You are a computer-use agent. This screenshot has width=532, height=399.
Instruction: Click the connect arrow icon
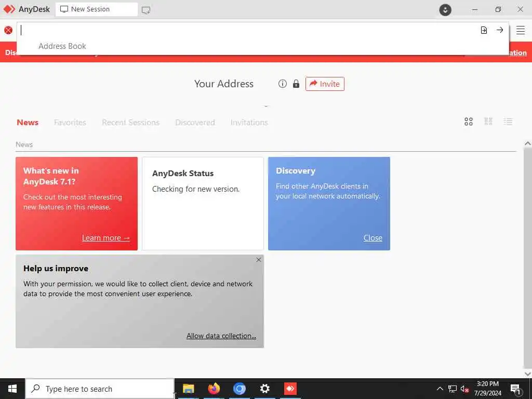pos(500,30)
